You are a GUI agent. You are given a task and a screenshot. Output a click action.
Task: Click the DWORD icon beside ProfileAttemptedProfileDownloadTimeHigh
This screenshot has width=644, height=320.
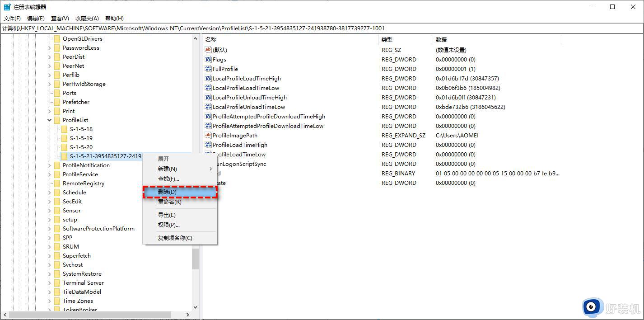coord(208,116)
